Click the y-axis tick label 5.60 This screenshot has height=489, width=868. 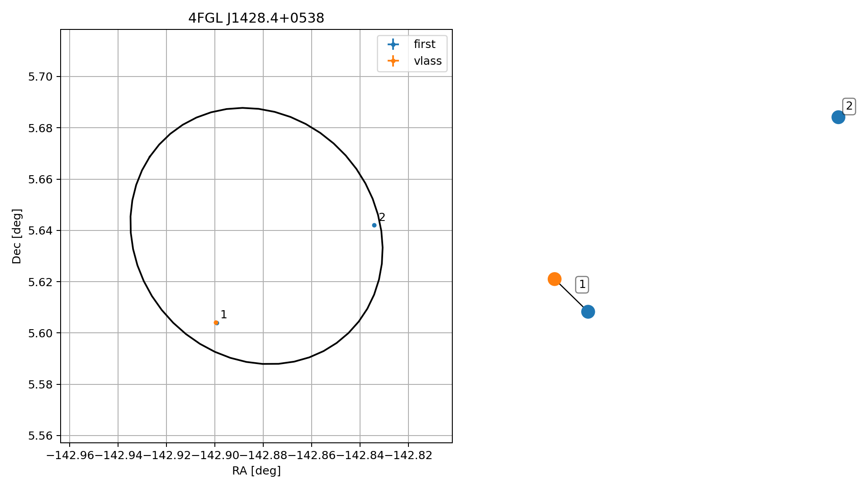(40, 333)
